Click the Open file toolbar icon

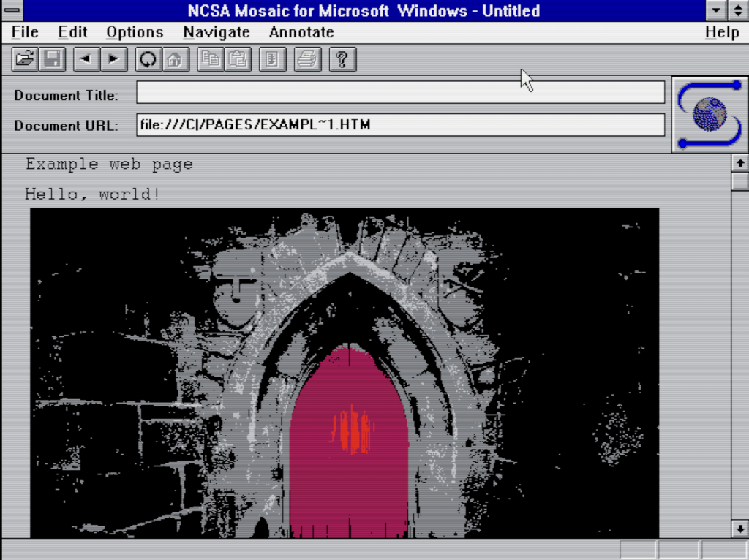(25, 60)
